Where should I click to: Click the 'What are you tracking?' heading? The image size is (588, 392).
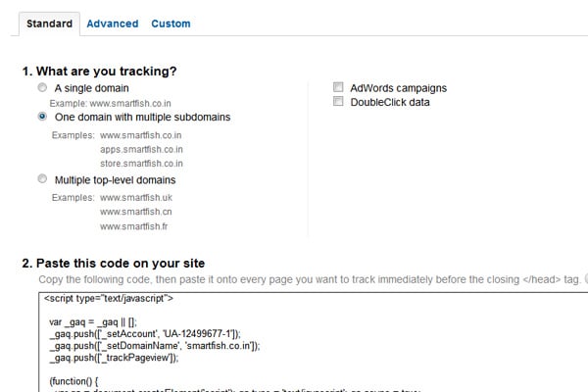99,71
